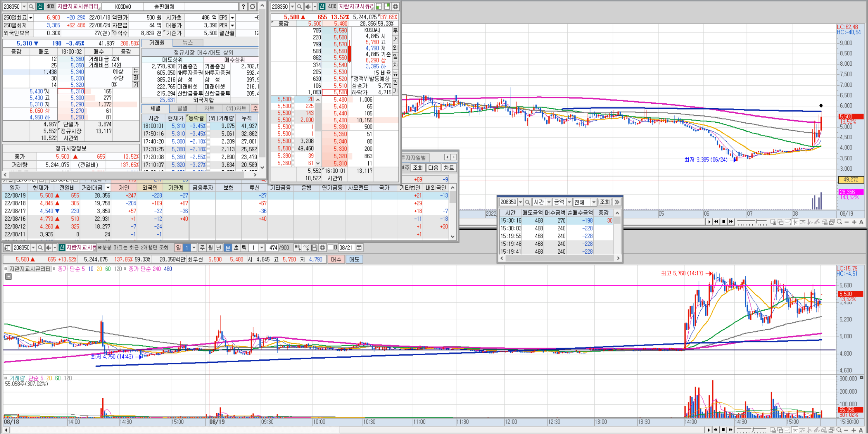This screenshot has width=868, height=434.
Task: Toggle speaker sound icon in order book window
Action: click(x=308, y=7)
